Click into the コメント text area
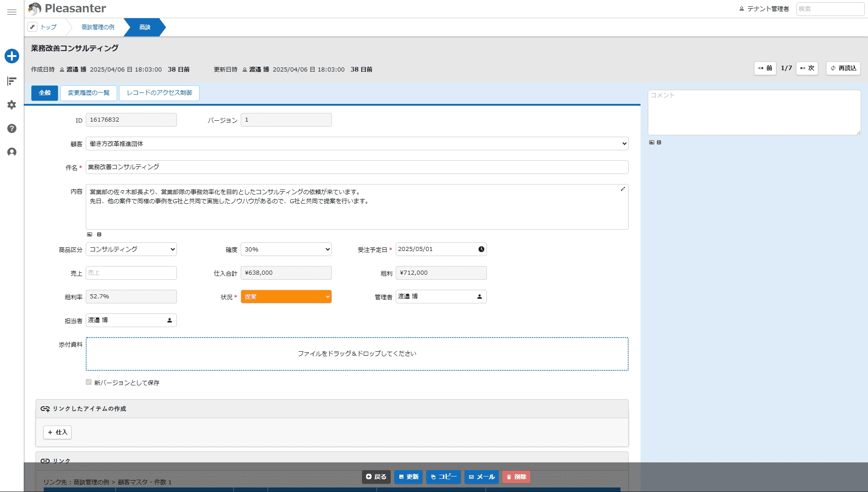 754,113
